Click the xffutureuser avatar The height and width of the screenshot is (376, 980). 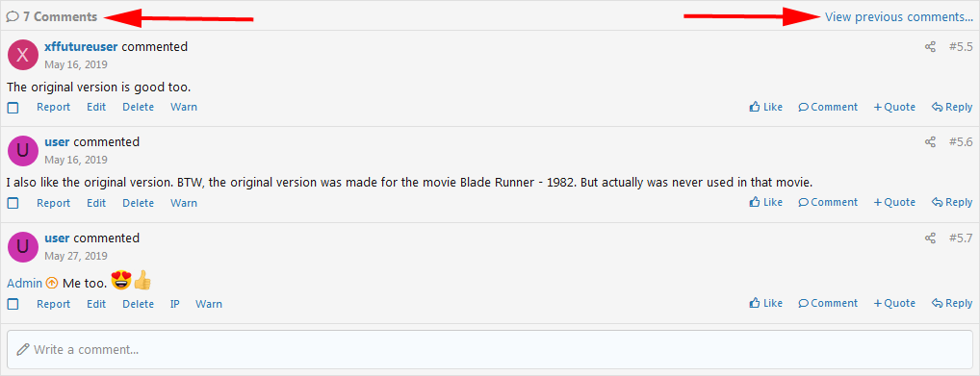[x=23, y=55]
